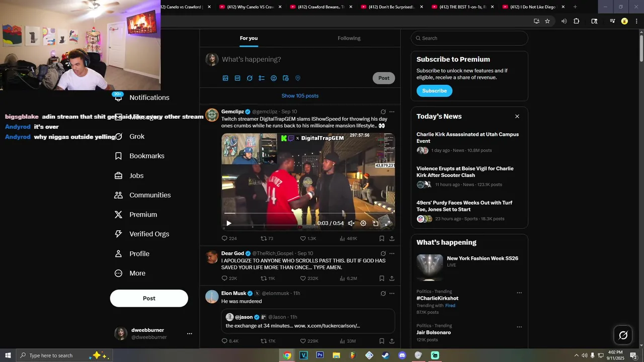Open replies on the Gemclipz post
Viewport: 644px width, 362px height.
(x=229, y=238)
